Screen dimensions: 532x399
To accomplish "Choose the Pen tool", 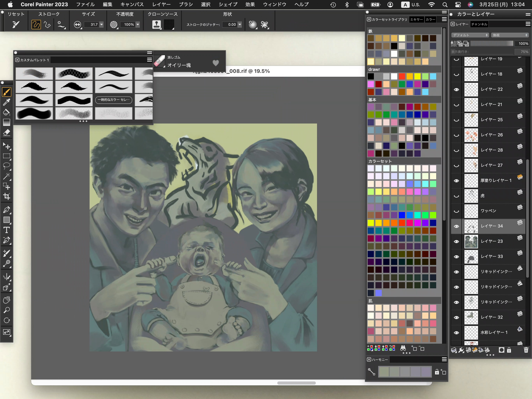I will (6, 210).
